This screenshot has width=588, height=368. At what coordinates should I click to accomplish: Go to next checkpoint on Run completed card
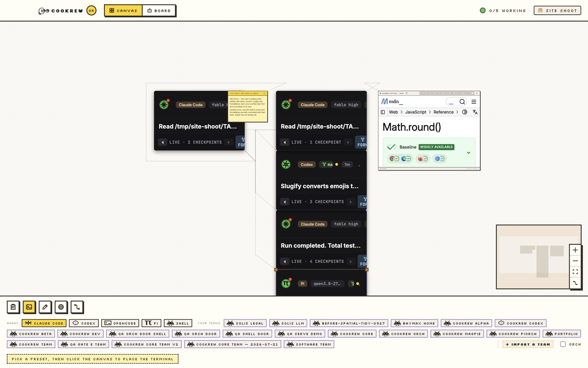[351, 261]
